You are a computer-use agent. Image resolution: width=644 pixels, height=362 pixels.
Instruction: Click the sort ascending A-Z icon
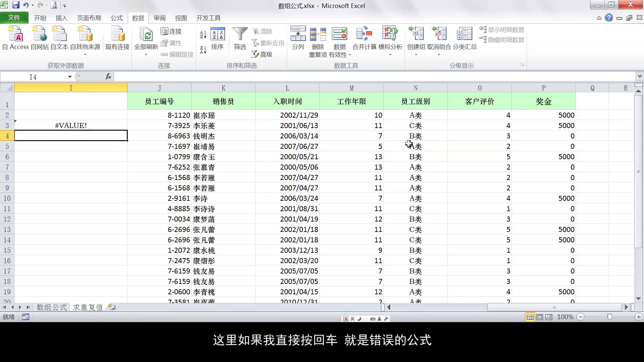pos(203,35)
